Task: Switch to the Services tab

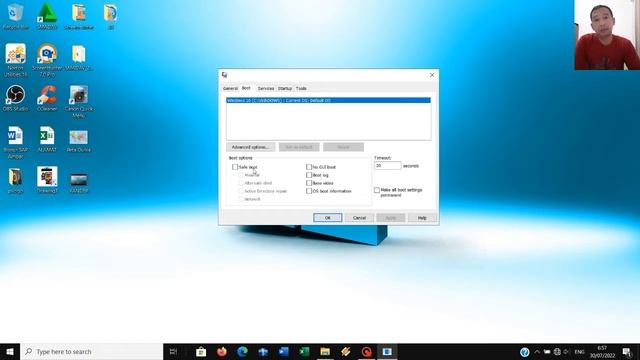Action: [266, 89]
